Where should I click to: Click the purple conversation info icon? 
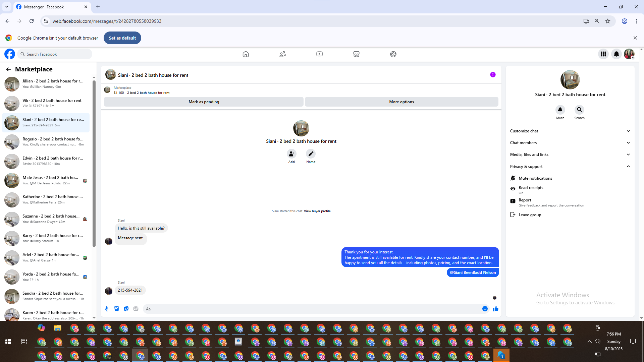pos(493,75)
